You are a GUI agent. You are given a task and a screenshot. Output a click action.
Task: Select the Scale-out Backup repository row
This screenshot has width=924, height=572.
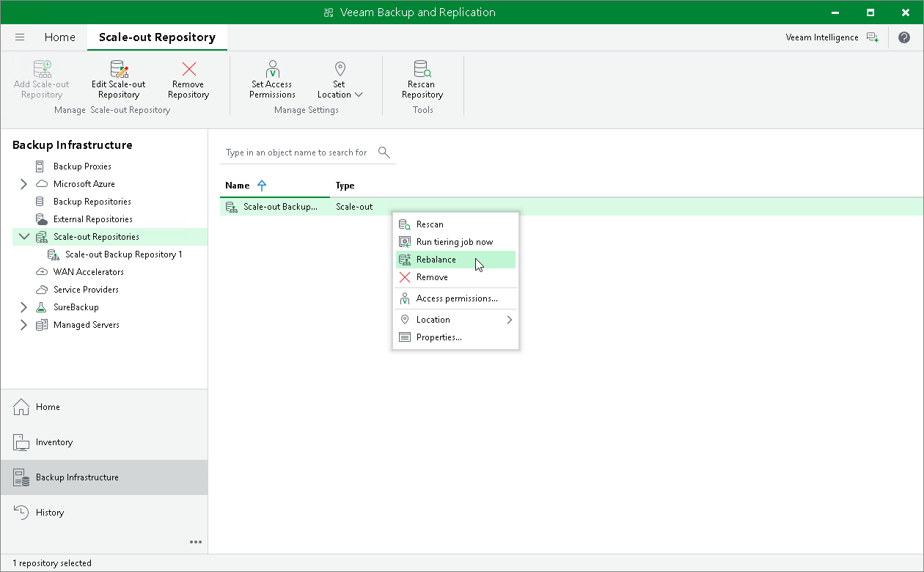571,207
